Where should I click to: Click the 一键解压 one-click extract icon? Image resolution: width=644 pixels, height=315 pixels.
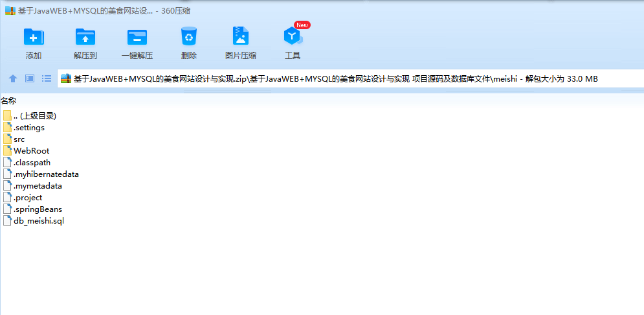coord(137,36)
